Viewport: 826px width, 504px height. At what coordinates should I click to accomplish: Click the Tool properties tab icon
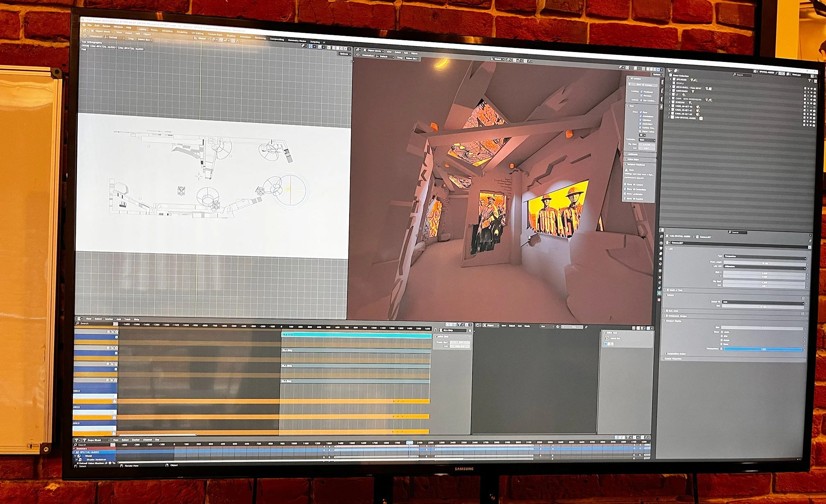[661, 236]
